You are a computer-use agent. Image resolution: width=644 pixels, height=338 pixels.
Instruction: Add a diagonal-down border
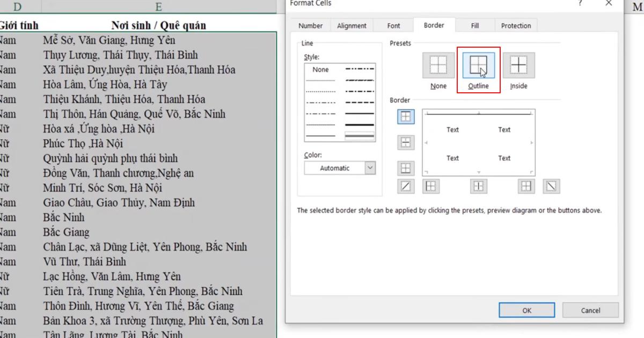click(551, 186)
